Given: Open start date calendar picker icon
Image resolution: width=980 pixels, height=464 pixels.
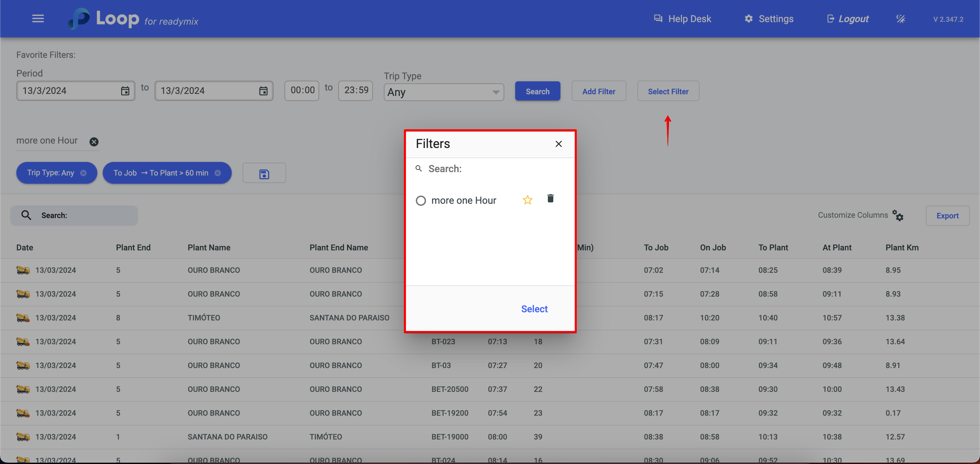Looking at the screenshot, I should point(125,91).
